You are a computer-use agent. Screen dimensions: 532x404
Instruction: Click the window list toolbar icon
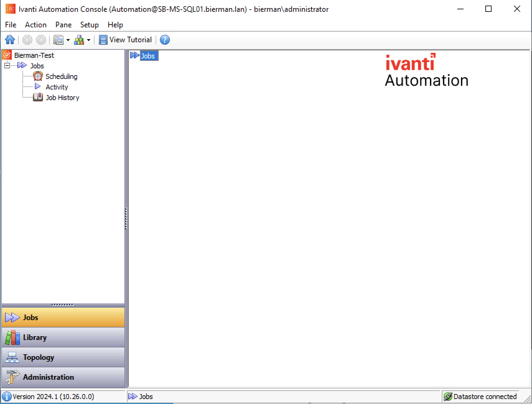(x=58, y=40)
